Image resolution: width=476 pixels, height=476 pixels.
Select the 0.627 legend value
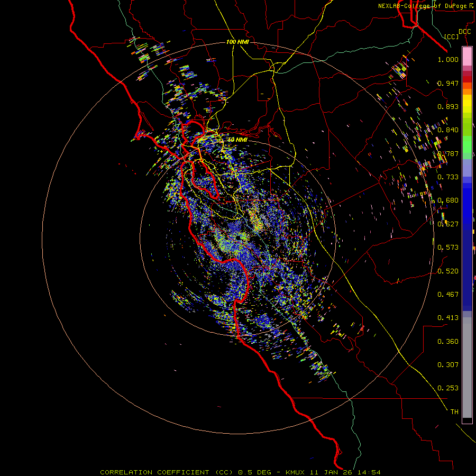tap(448, 224)
